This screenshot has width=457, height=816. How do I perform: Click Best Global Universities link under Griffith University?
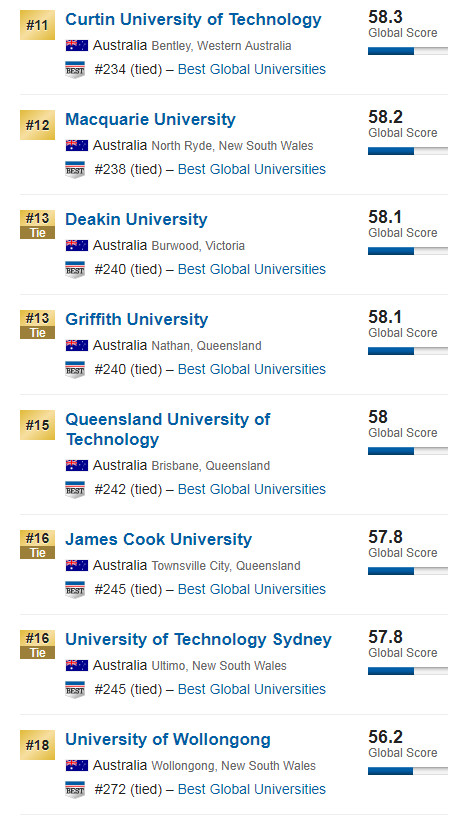coord(252,369)
